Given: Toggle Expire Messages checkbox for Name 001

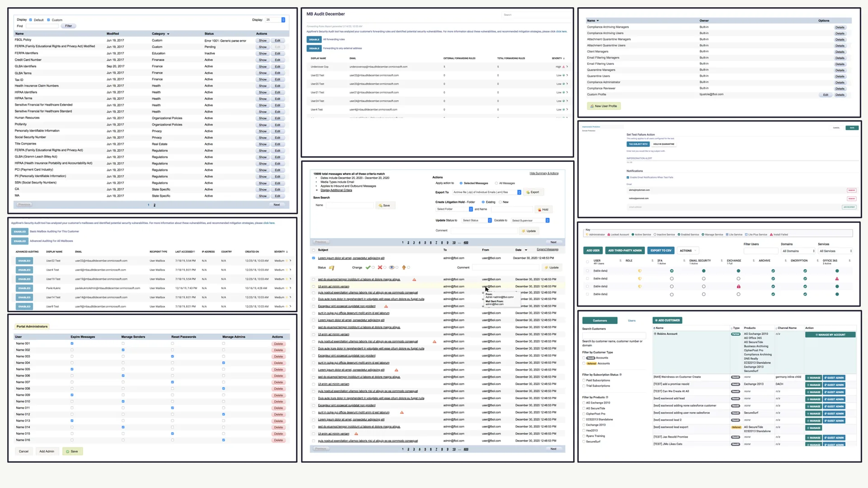Looking at the screenshot, I should [72, 343].
